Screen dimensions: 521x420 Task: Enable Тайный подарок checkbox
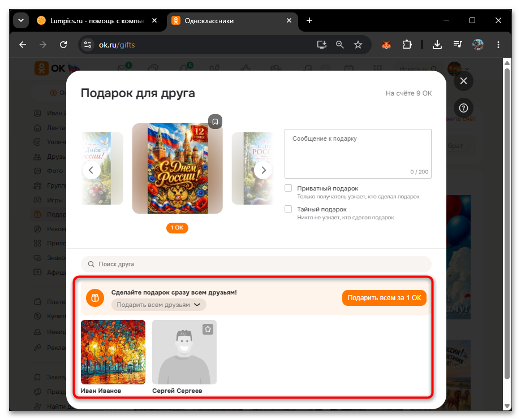tap(288, 209)
